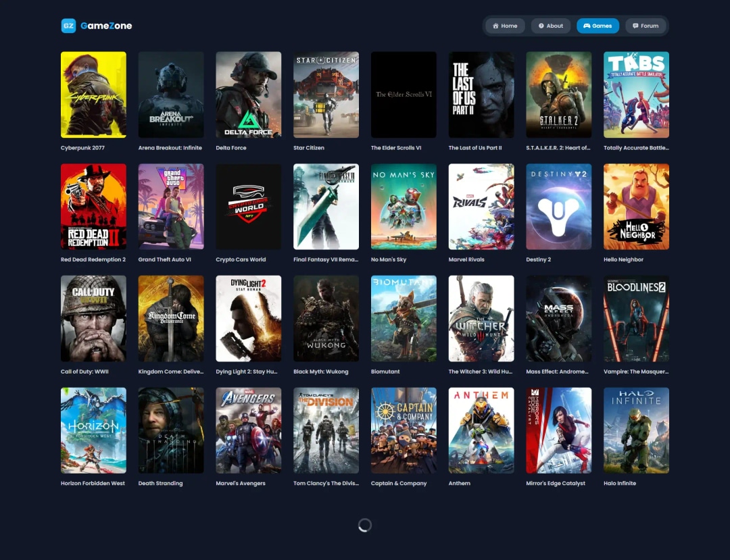Click "Grand Theft Auto VI" title

[165, 259]
